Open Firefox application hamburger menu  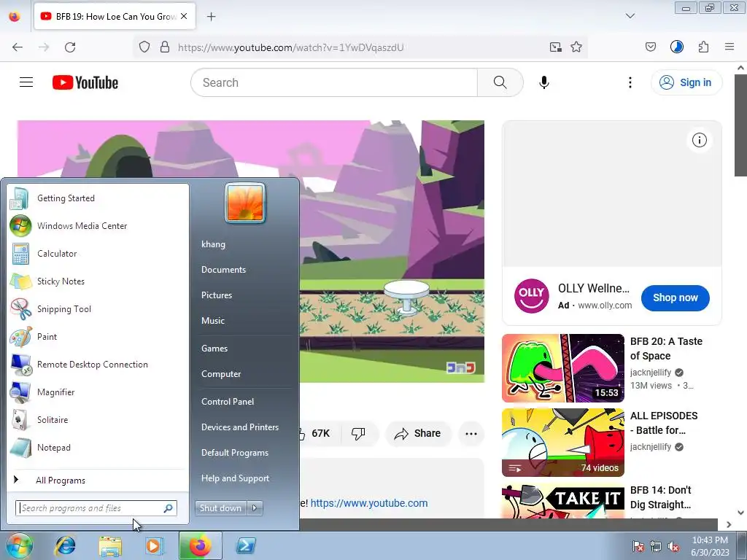(x=729, y=47)
